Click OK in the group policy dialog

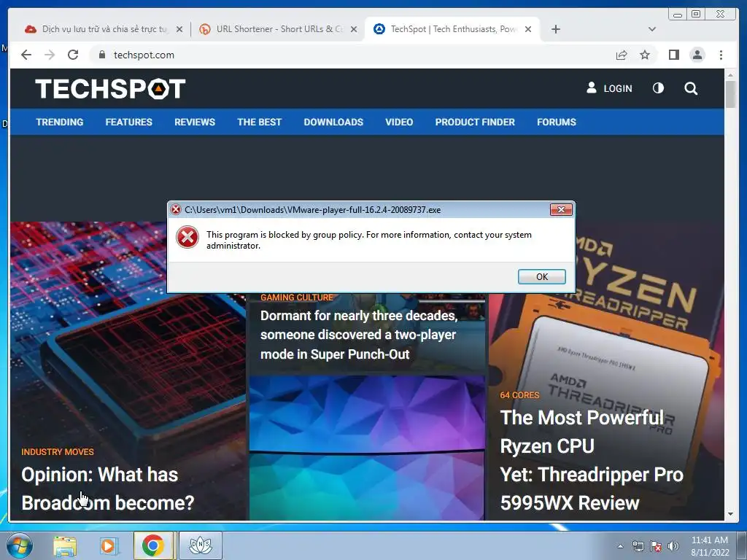[x=542, y=276]
